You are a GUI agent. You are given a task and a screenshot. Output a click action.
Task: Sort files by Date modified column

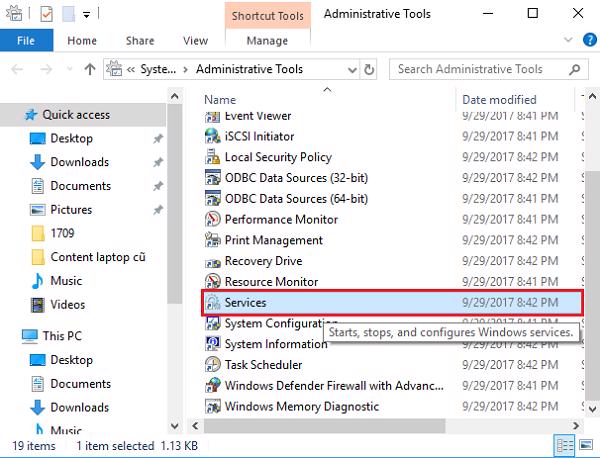[500, 100]
